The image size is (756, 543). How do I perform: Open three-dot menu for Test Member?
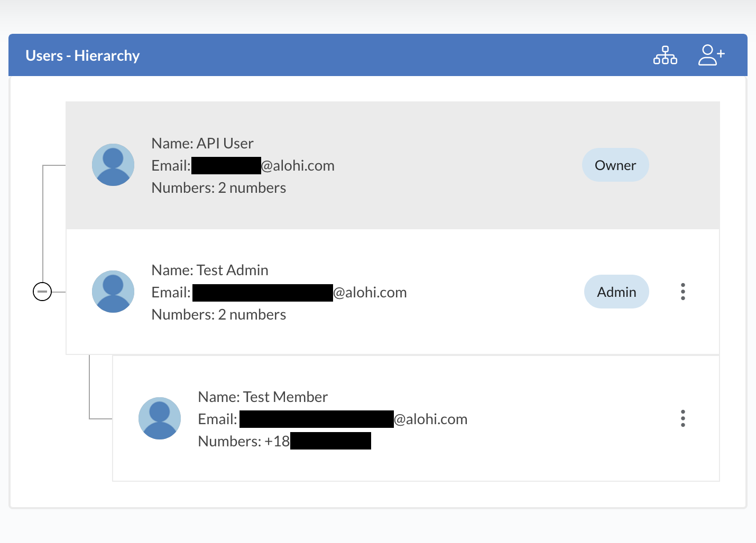click(683, 418)
